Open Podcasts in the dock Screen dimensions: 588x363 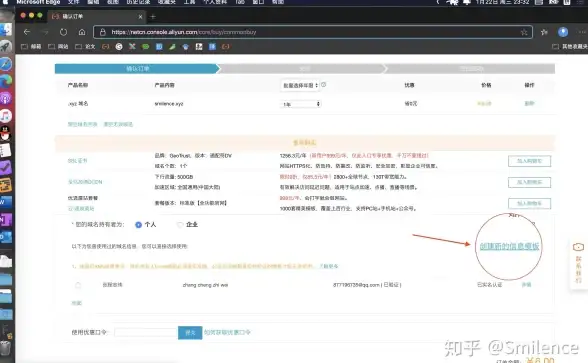pyautogui.click(x=6, y=99)
